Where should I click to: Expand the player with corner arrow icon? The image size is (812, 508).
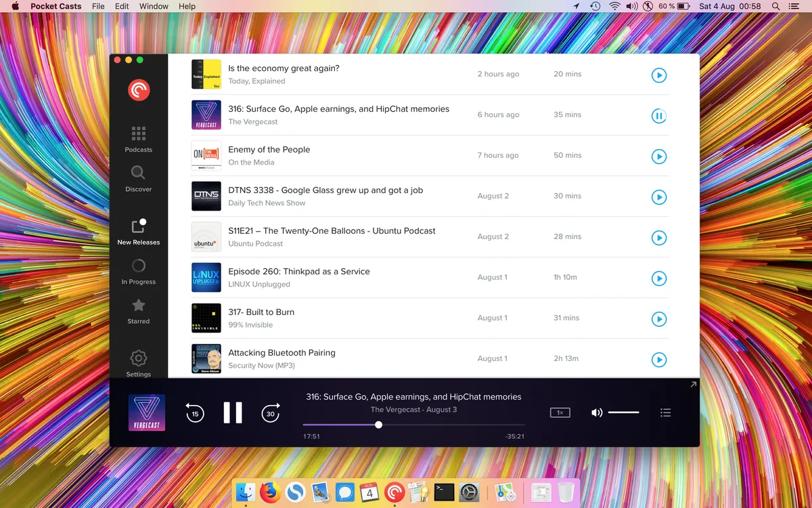coord(693,385)
